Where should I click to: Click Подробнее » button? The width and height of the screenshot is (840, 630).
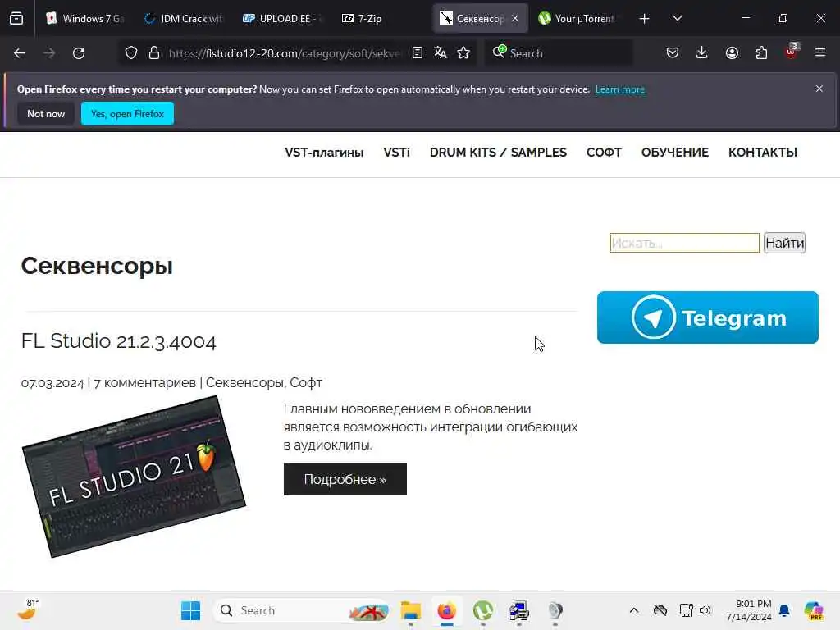tap(345, 479)
